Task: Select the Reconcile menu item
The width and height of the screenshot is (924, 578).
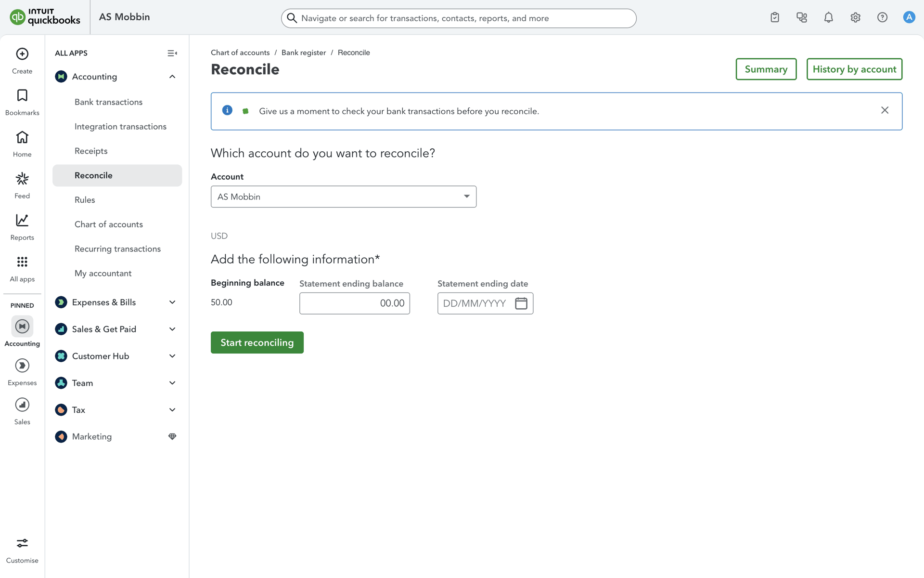Action: tap(117, 175)
